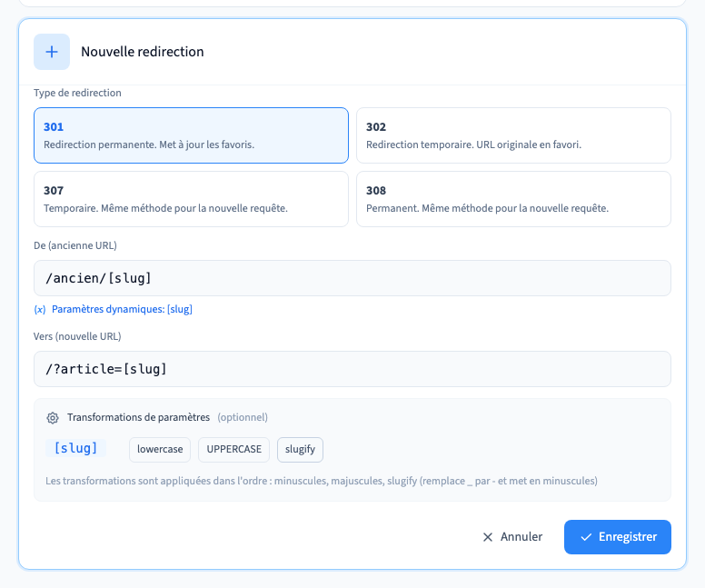The width and height of the screenshot is (705, 588).
Task: Select the 307 temporary redirection card
Action: [191, 199]
